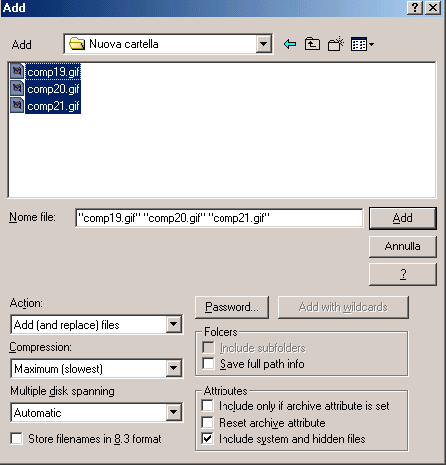Click the back arrow navigation icon

290,44
